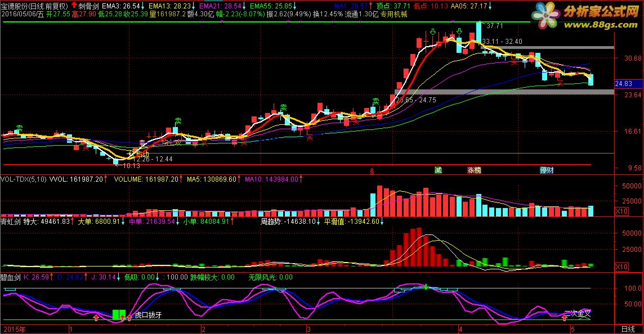This screenshot has height=334, width=644.
Task: Click the 30.68 price axis label
Action: tap(633, 58)
